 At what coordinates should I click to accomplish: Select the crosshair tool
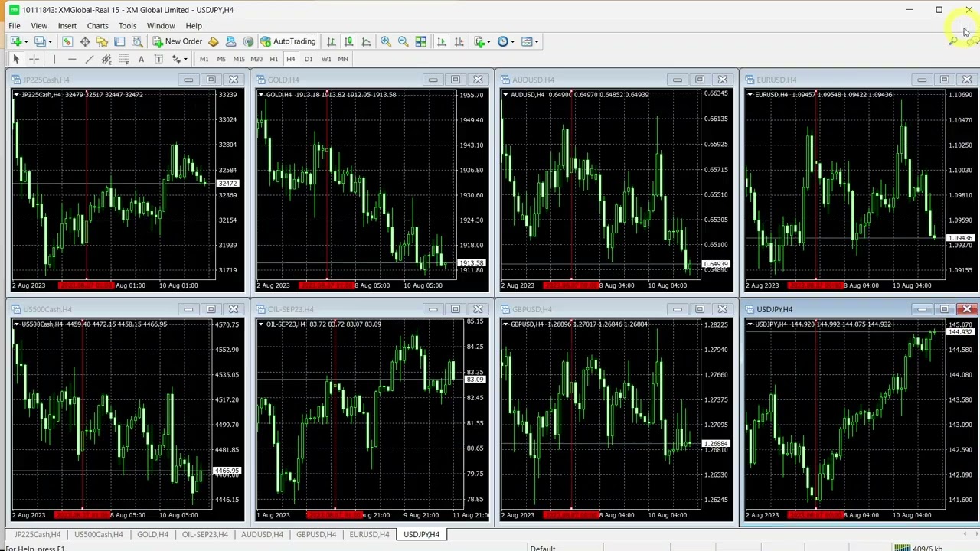tap(34, 59)
